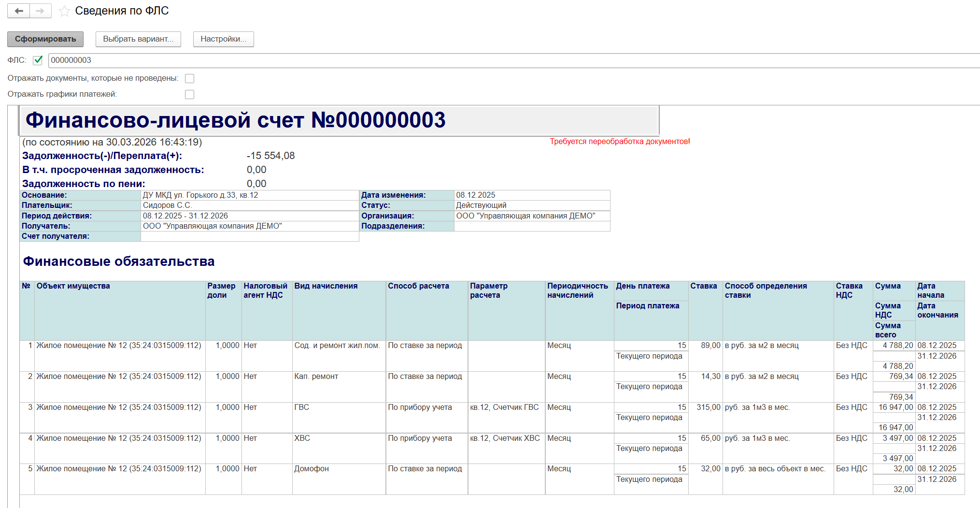Select the Счетчик ХВС parameter cell
The width and height of the screenshot is (980, 508).
pos(507,449)
